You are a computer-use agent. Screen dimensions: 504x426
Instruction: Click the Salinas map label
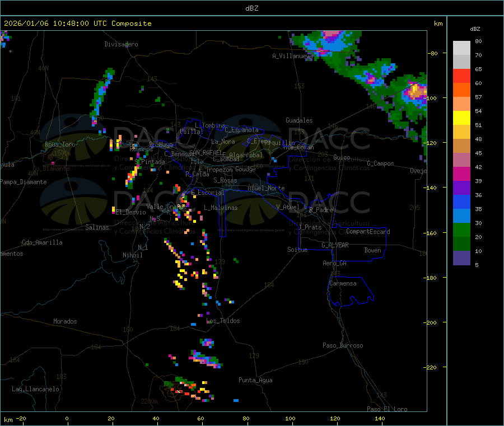(97, 227)
